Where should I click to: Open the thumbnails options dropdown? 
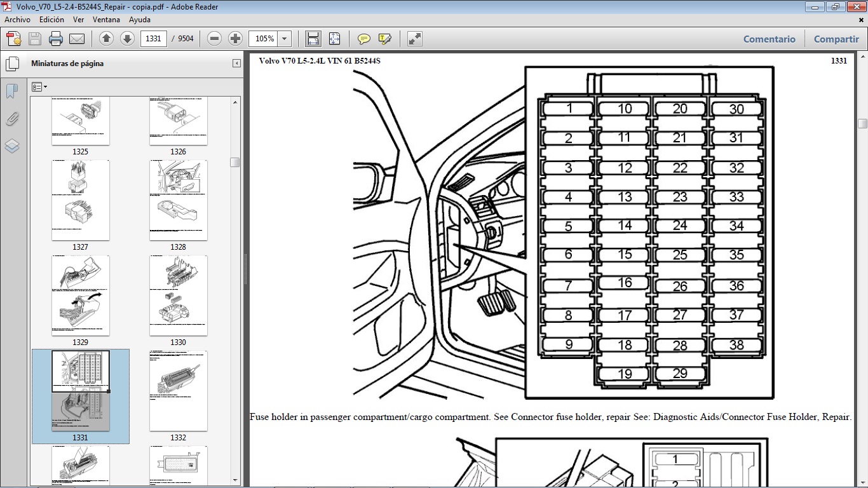pos(39,86)
